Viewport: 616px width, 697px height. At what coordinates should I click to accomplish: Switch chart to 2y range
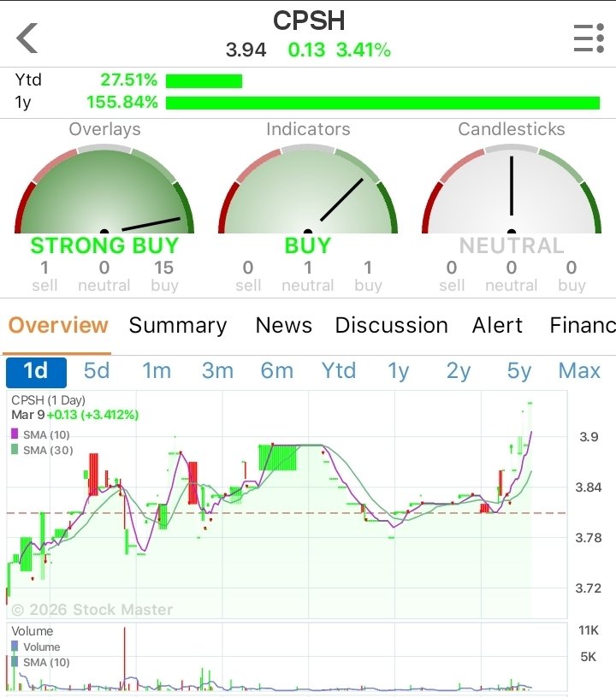click(459, 372)
